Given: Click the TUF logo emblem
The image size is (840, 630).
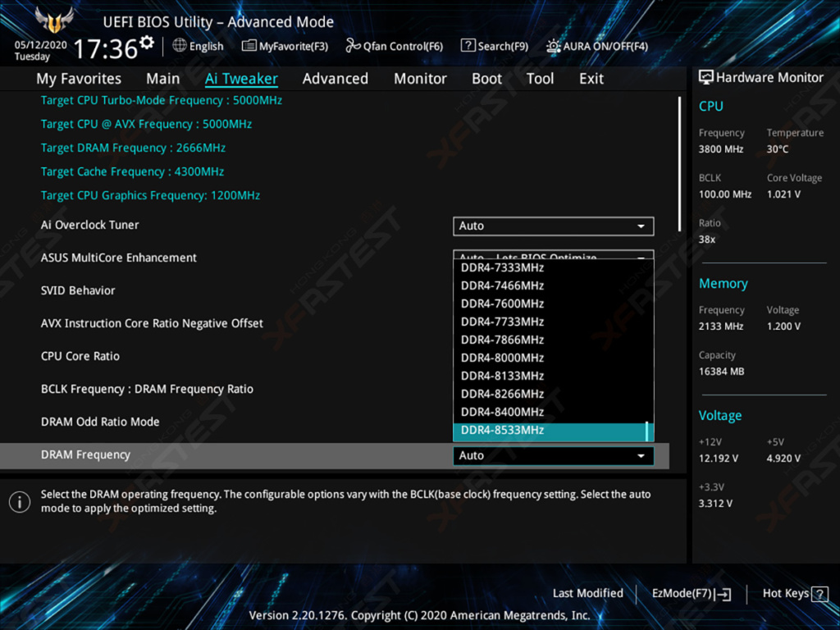Looking at the screenshot, I should [x=53, y=20].
